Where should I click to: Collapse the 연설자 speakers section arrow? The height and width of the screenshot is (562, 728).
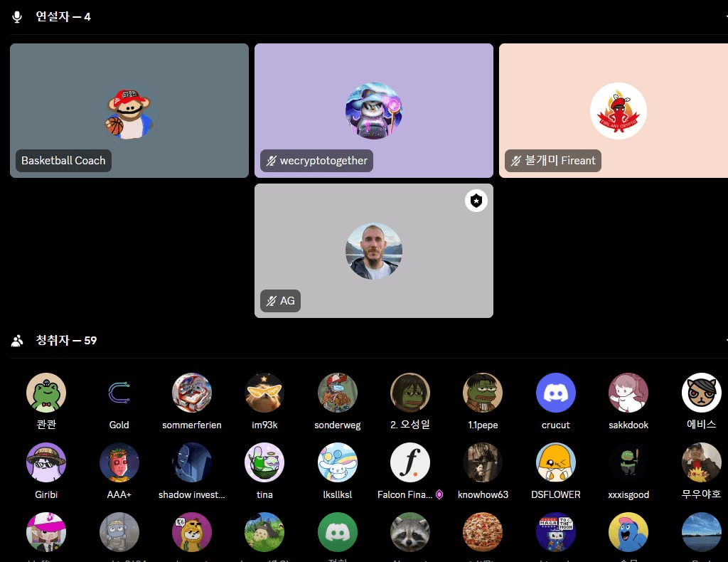point(725,16)
